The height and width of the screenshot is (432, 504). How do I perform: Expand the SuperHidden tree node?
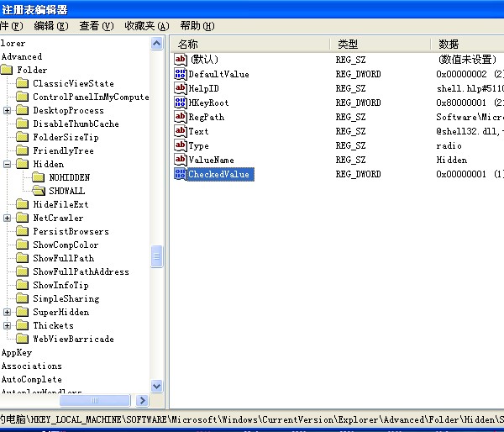pos(7,313)
